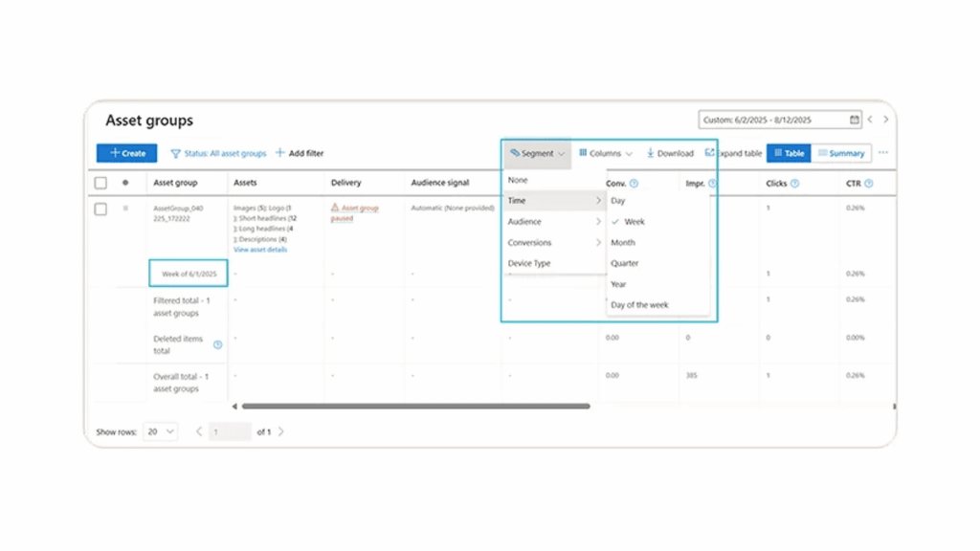Click the Columns icon
980x551 pixels.
(x=585, y=153)
